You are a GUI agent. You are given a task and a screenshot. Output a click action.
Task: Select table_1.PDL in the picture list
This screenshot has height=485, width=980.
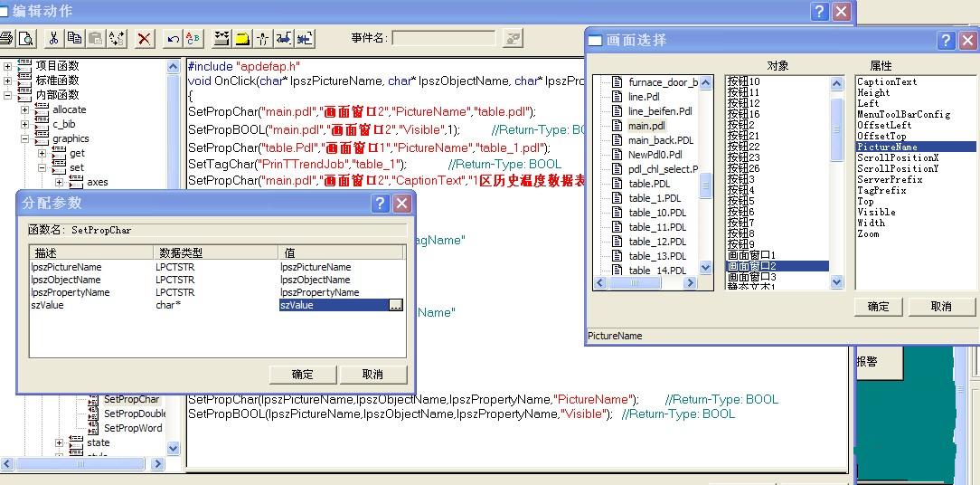coord(655,198)
